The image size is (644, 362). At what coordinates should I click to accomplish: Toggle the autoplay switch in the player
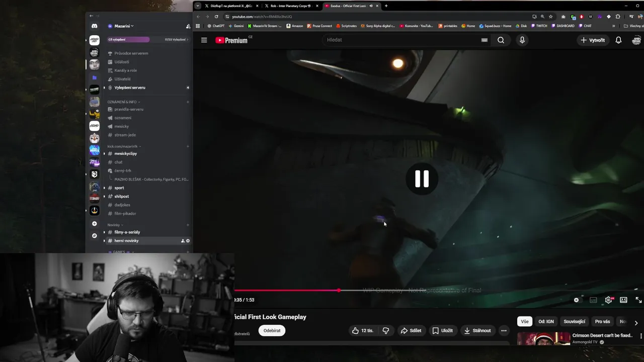577,300
